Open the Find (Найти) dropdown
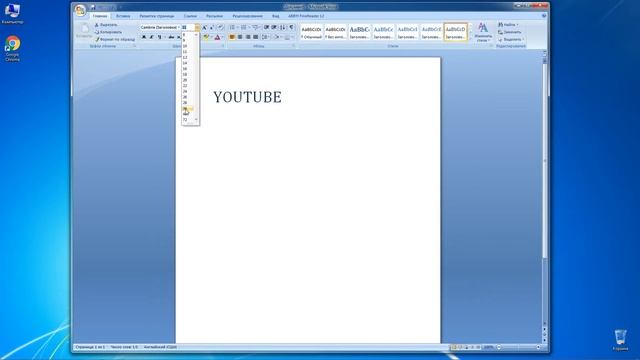The width and height of the screenshot is (640, 360). pos(508,25)
